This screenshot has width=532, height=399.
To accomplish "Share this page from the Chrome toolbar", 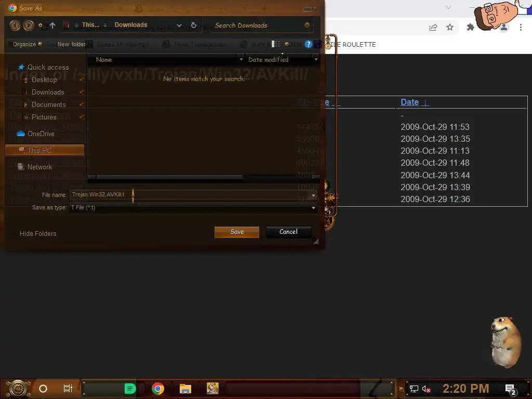I will pyautogui.click(x=433, y=27).
